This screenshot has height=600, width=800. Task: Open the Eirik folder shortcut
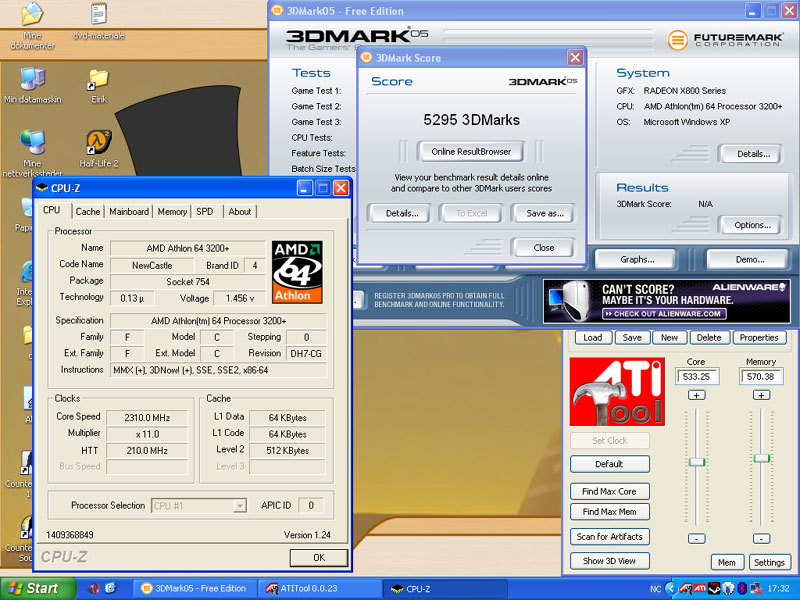click(99, 86)
